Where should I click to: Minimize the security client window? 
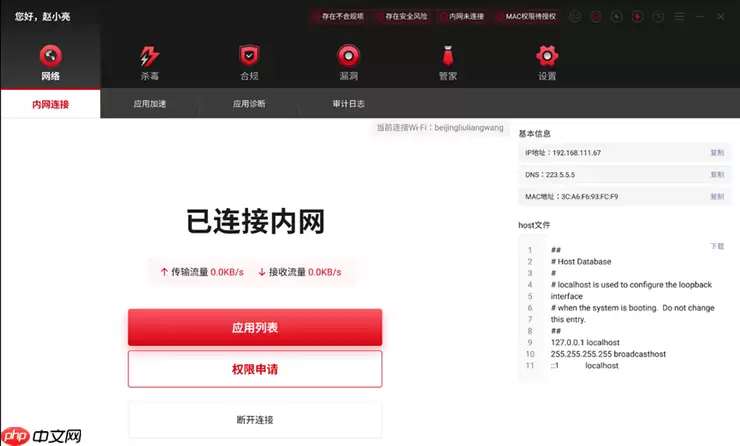[700, 17]
